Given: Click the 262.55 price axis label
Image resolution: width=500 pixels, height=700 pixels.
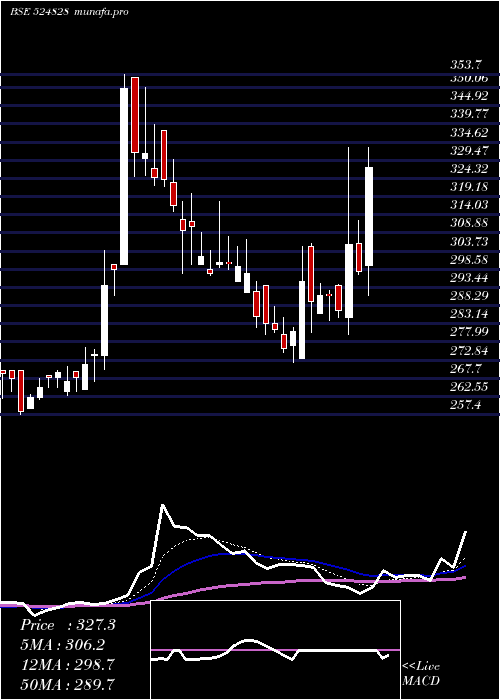Looking at the screenshot, I should pos(469,388).
